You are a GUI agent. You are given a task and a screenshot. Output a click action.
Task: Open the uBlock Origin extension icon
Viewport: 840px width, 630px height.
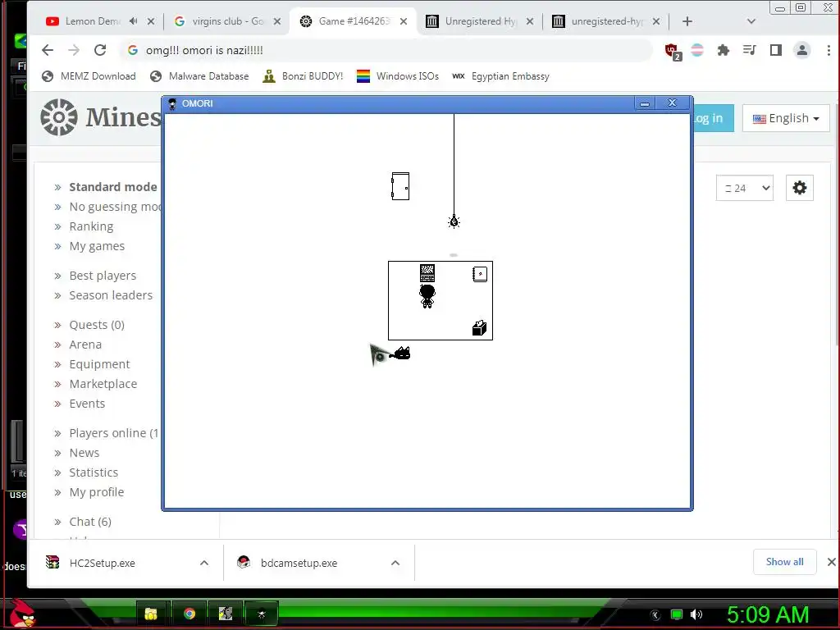(673, 51)
